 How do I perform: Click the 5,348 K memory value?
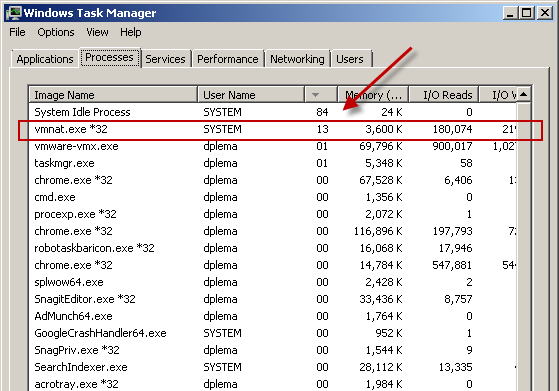(384, 163)
